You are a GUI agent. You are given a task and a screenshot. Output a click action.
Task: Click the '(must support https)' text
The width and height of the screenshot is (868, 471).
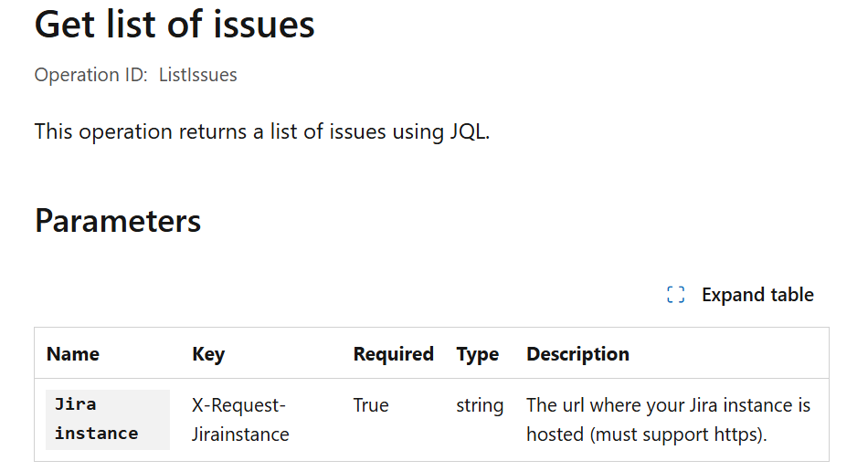point(678,434)
